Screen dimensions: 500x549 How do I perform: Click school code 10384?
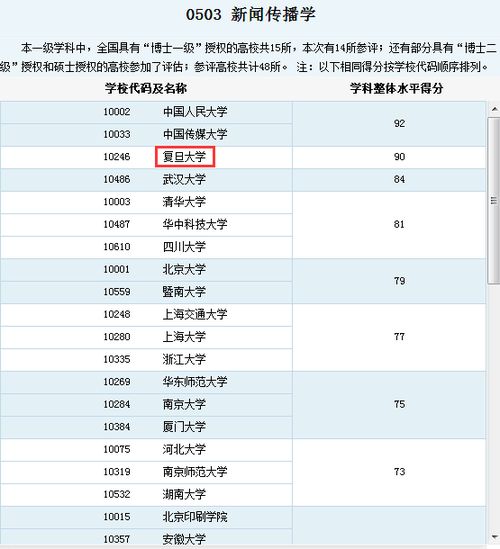(x=117, y=426)
